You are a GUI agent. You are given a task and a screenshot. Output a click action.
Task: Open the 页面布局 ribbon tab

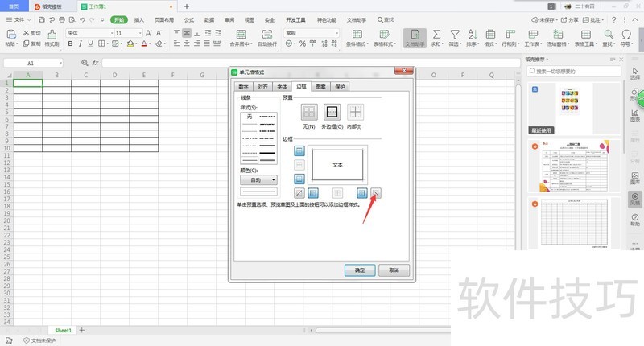pyautogui.click(x=164, y=19)
